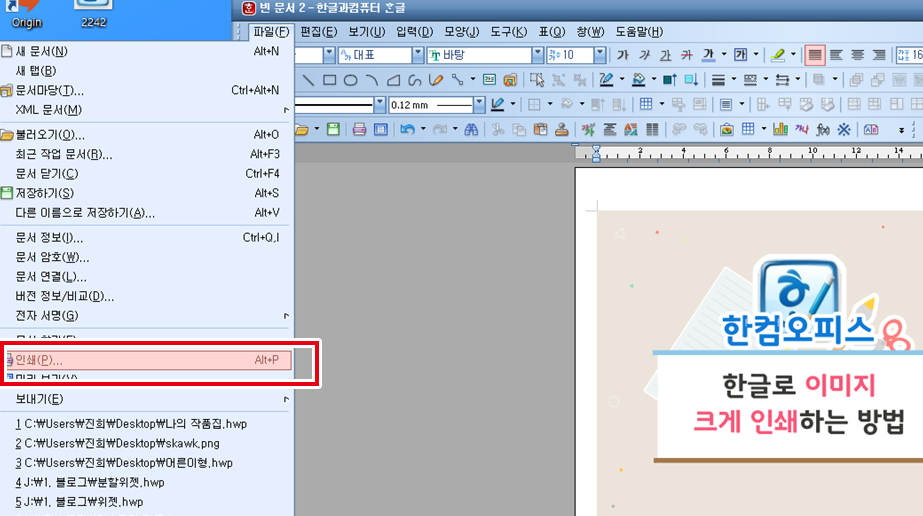
Task: Choose 새 문서(N) menu entry
Action: coord(146,51)
